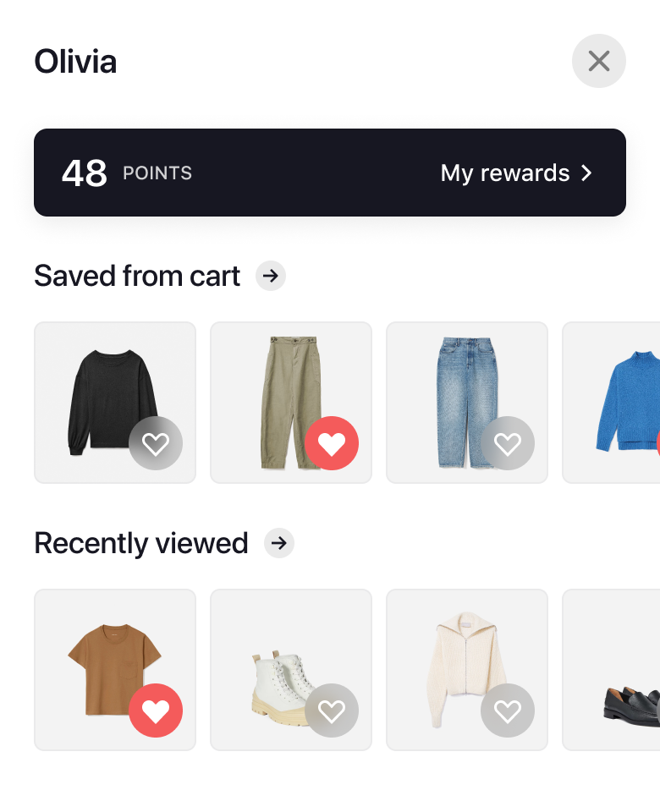This screenshot has width=660, height=812.
Task: Unfavorite the olive green pants
Action: pyautogui.click(x=332, y=443)
